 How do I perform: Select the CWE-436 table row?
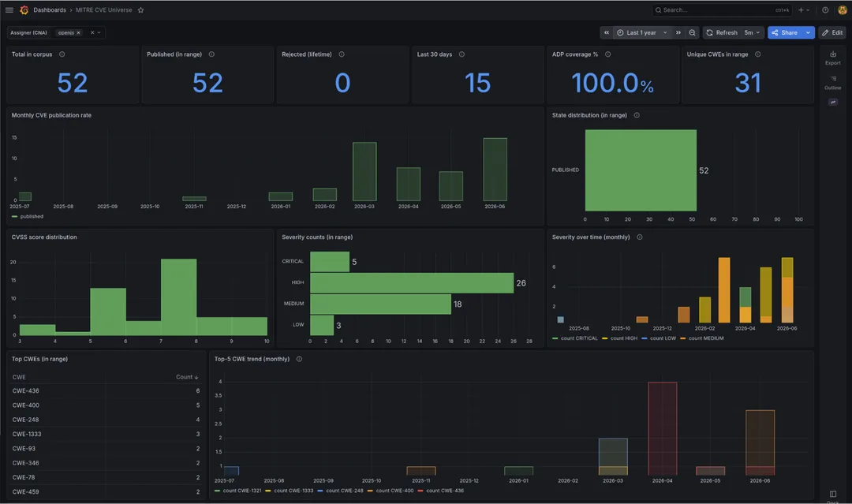106,391
